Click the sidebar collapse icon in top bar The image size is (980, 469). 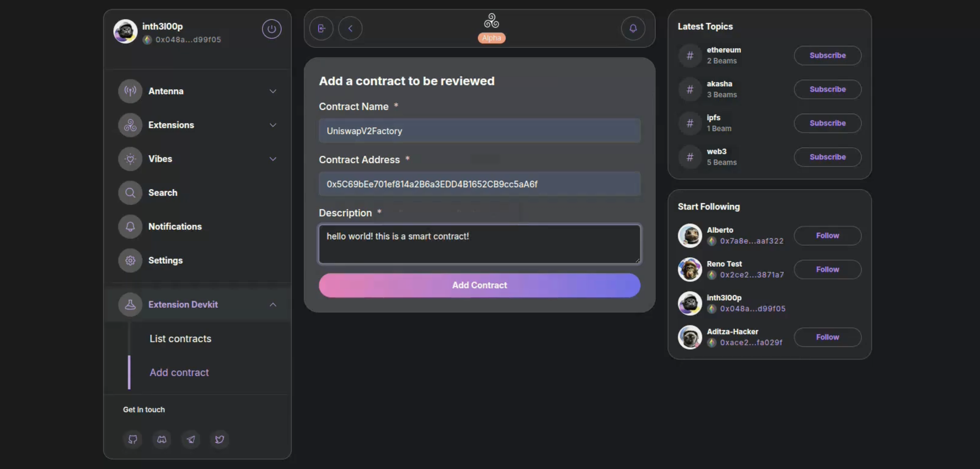[x=321, y=28]
